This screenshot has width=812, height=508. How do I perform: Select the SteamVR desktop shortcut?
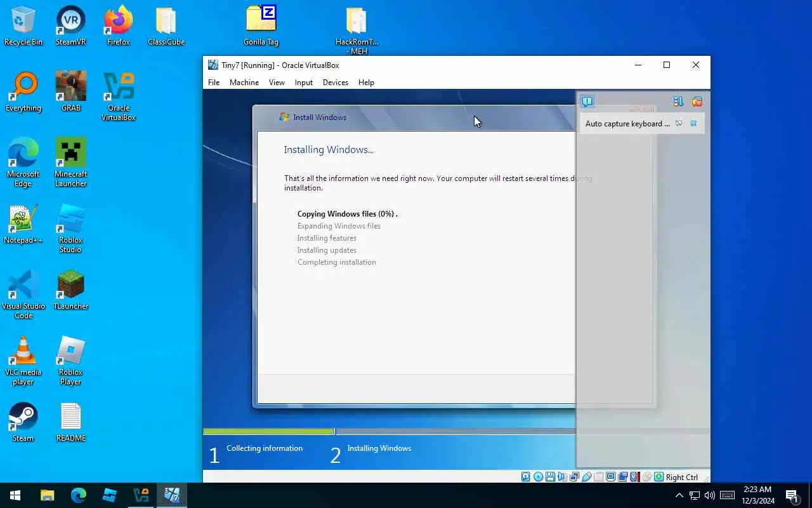coord(71,26)
